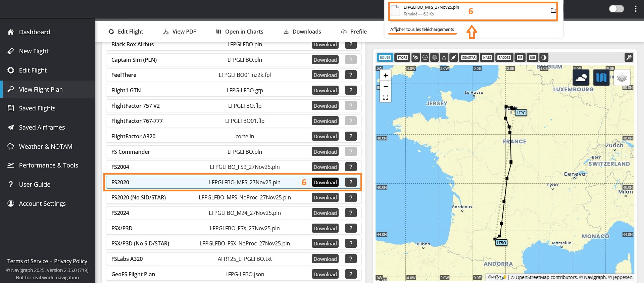The image size is (644, 283).
Task: Download the FlightFactor A320 corte.in file
Action: pyautogui.click(x=325, y=136)
